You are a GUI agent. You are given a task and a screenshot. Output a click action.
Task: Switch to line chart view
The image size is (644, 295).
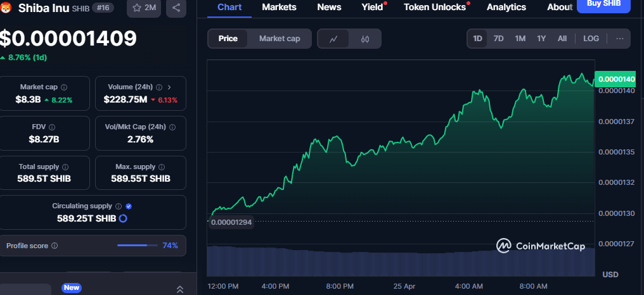pos(333,39)
